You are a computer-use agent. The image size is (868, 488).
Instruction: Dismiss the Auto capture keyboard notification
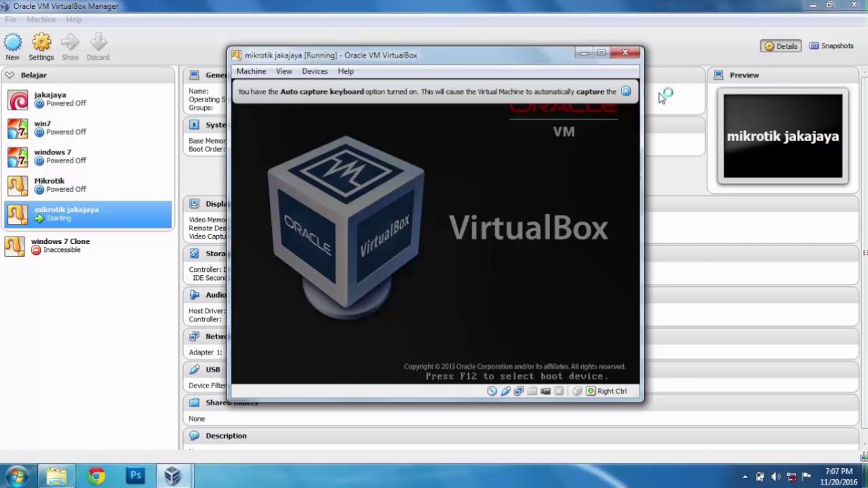click(x=626, y=91)
